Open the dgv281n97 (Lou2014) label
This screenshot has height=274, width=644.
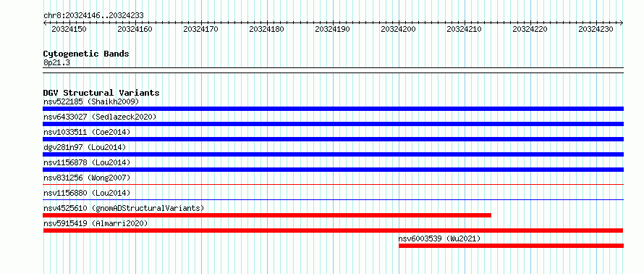85,147
